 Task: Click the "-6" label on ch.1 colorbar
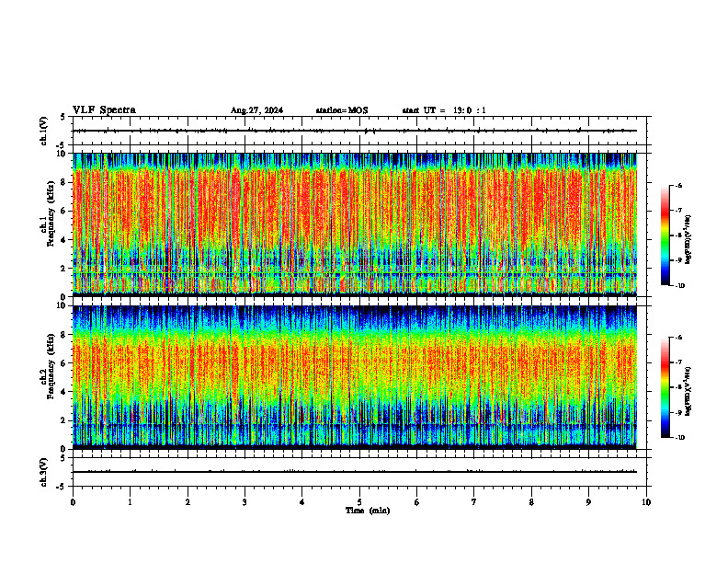(678, 185)
